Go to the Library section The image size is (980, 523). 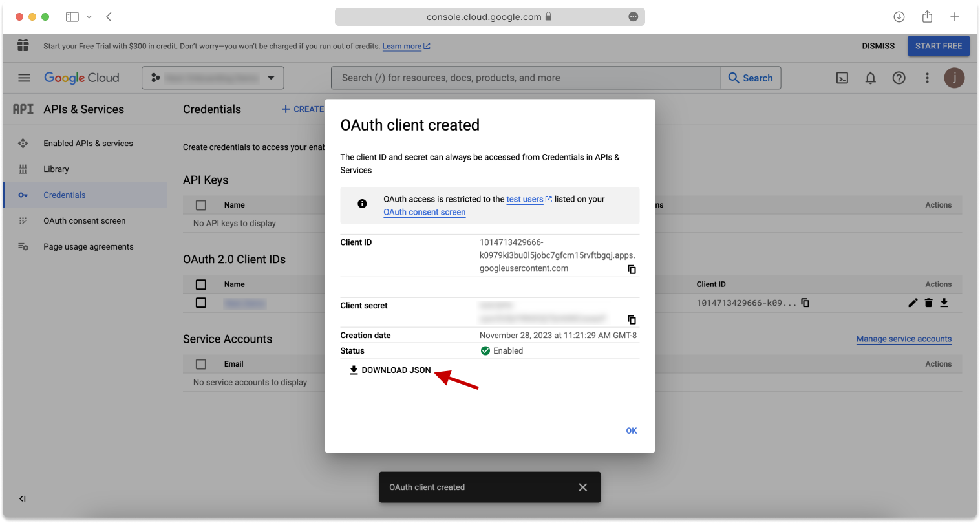[56, 169]
